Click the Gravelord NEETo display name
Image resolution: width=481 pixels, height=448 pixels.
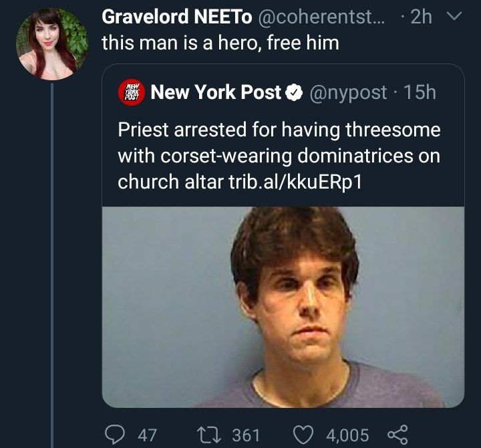tap(176, 17)
